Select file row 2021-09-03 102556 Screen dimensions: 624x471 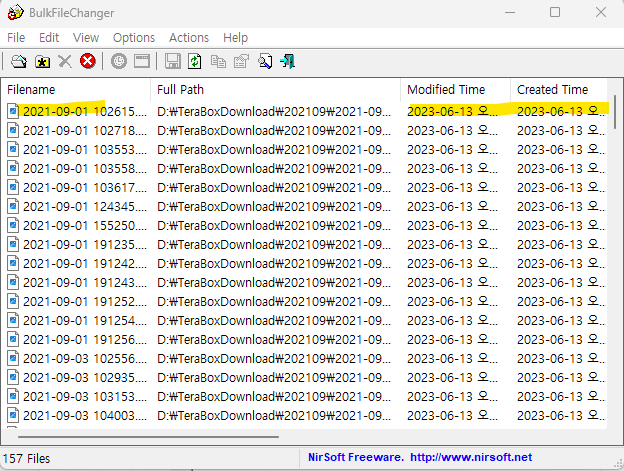(x=85, y=359)
